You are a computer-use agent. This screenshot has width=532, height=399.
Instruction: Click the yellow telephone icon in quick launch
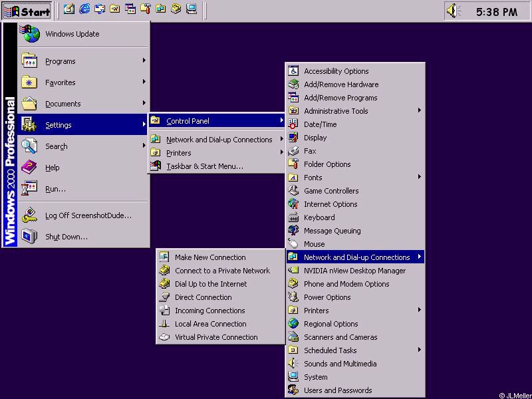click(x=176, y=9)
